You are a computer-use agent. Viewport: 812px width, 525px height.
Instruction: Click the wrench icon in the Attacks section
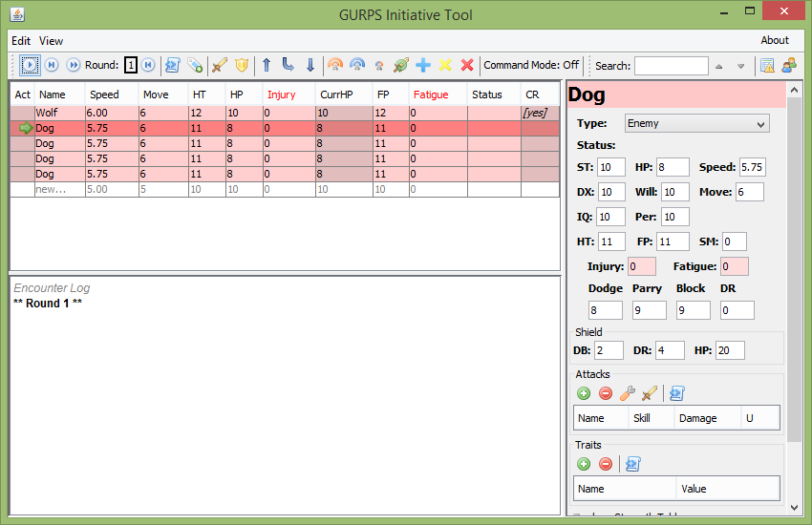[x=628, y=393]
